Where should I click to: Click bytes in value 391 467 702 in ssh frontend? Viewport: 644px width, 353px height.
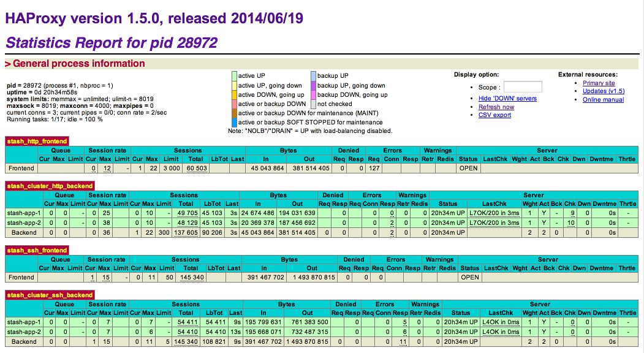tap(266, 278)
